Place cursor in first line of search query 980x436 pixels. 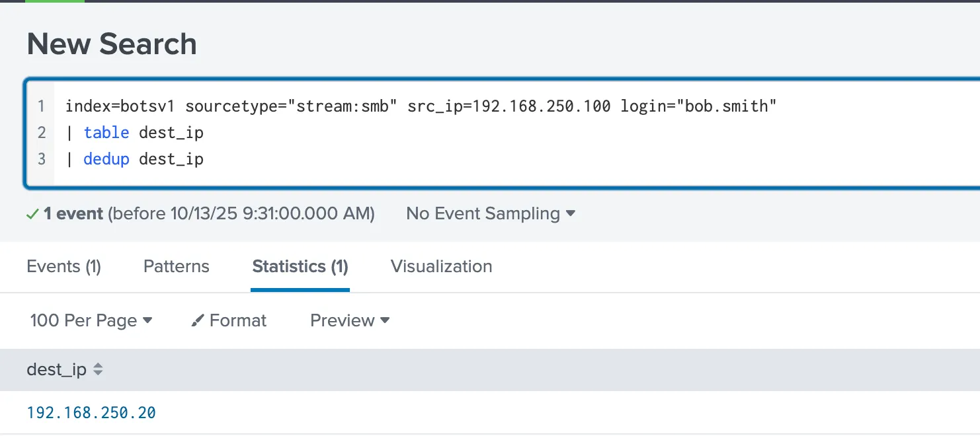click(421, 106)
